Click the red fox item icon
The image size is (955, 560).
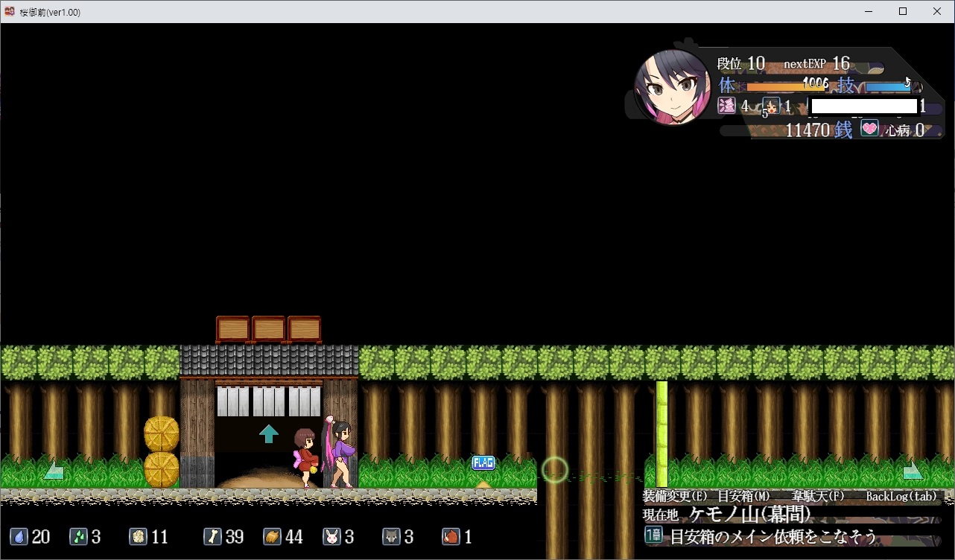coord(451,536)
